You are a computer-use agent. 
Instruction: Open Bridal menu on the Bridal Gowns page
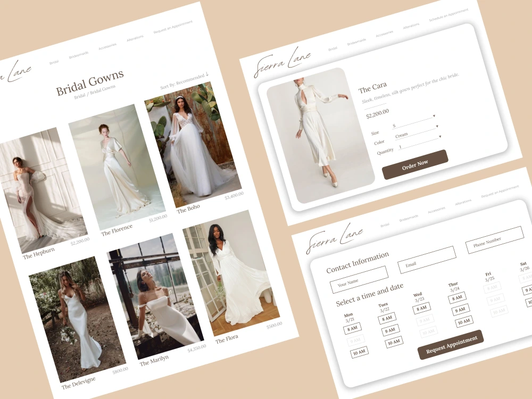click(54, 62)
